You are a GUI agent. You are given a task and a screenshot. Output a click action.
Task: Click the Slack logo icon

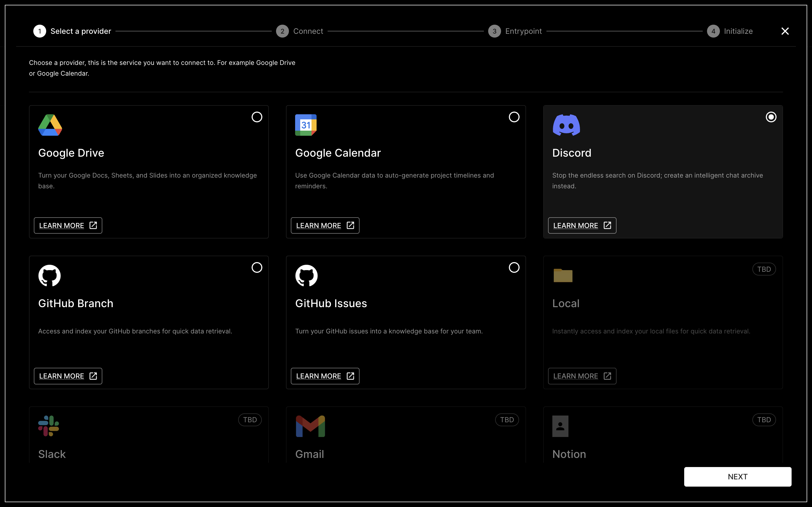click(x=49, y=426)
